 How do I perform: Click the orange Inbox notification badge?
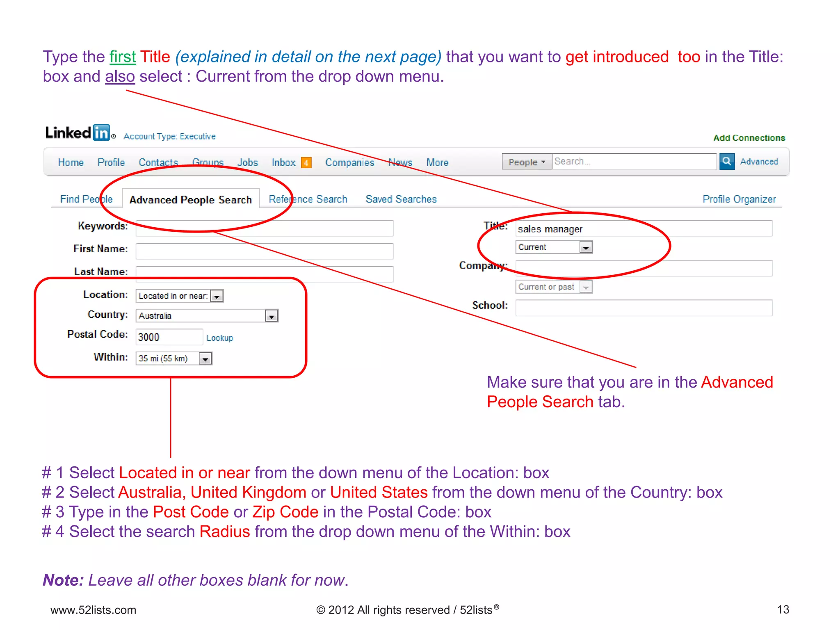click(306, 163)
